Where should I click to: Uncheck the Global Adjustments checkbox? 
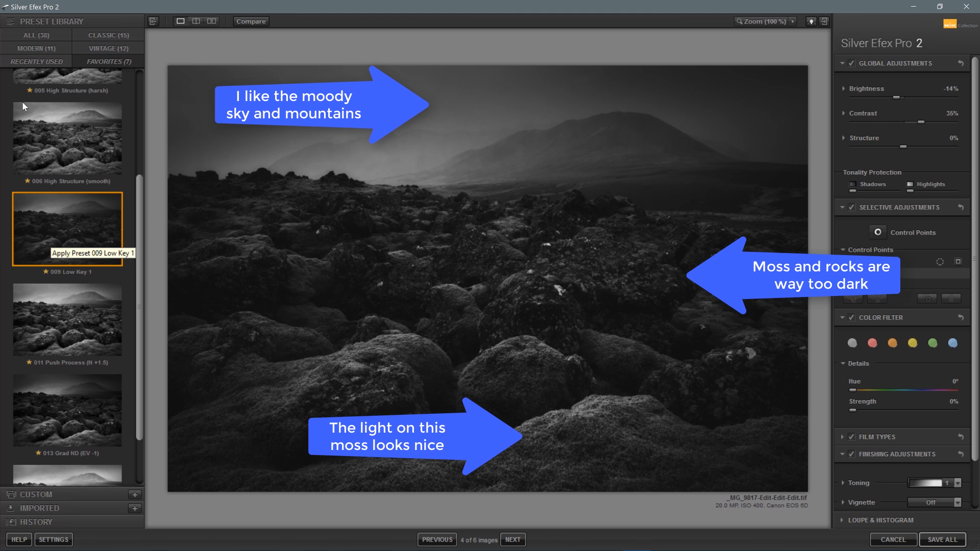click(x=851, y=63)
